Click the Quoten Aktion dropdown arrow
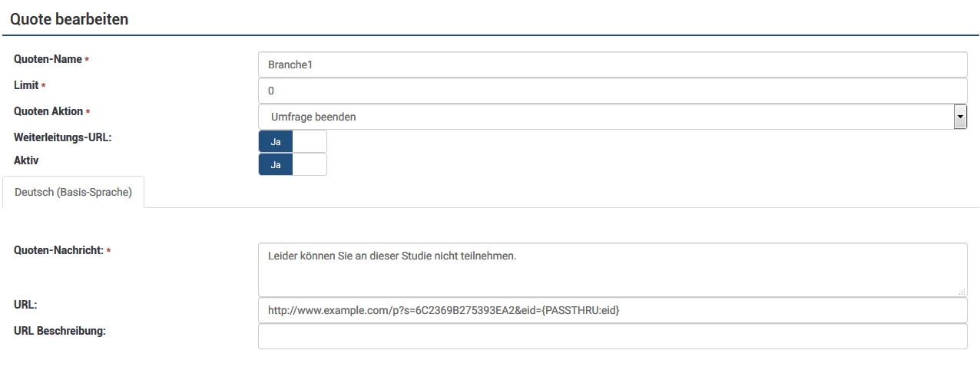The height and width of the screenshot is (370, 980). [x=959, y=117]
